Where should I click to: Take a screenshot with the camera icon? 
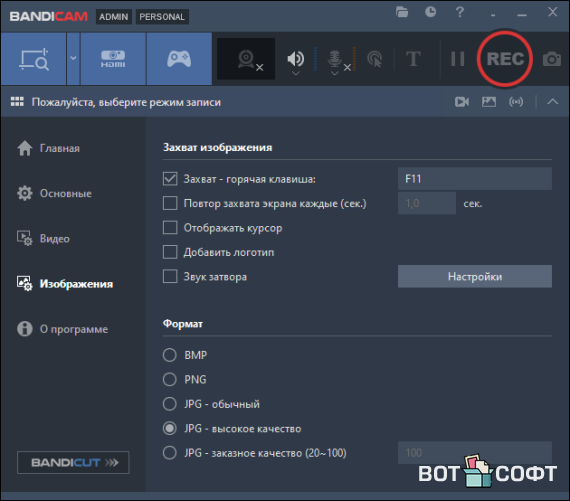coord(552,59)
